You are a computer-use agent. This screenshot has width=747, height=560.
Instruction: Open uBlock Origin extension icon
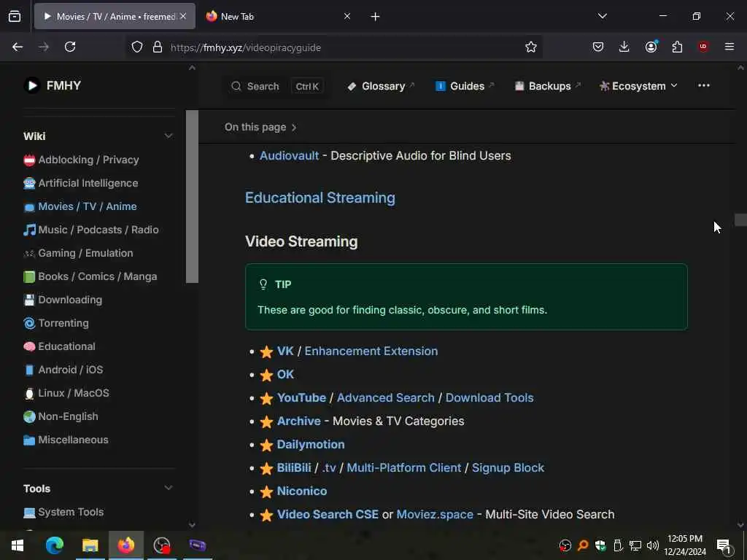click(x=703, y=47)
